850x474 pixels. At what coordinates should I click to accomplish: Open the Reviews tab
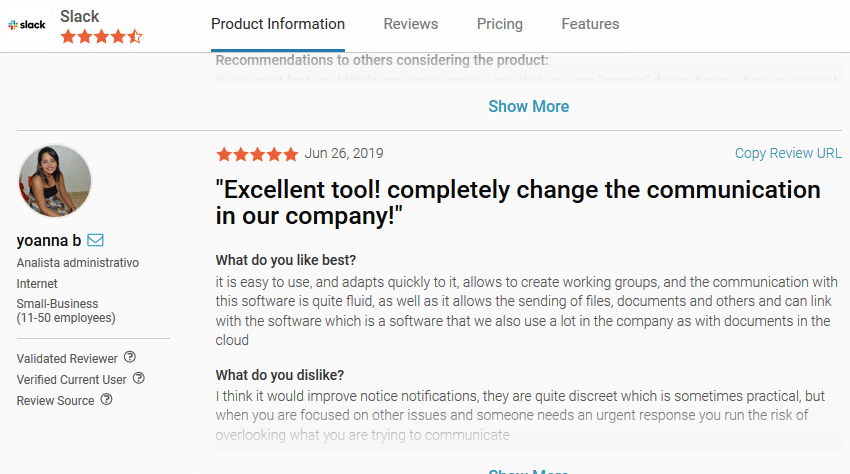(x=411, y=24)
